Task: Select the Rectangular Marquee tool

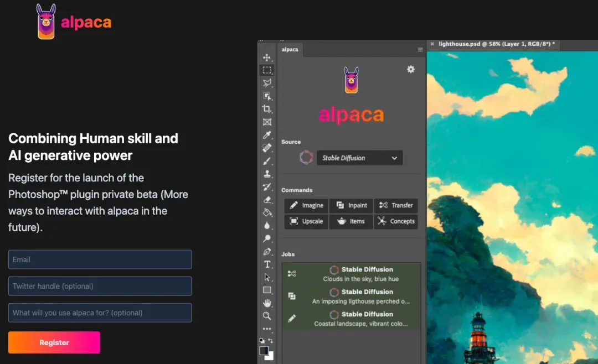Action: tap(267, 70)
